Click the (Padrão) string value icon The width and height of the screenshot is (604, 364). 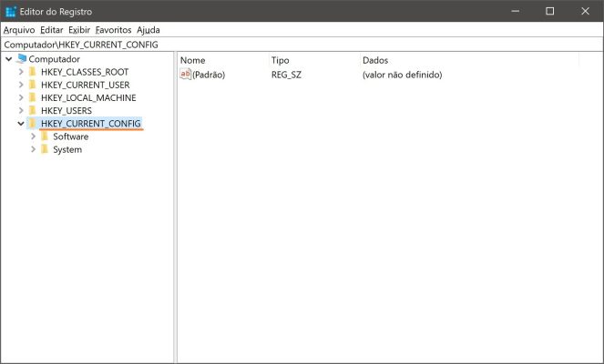pos(186,75)
